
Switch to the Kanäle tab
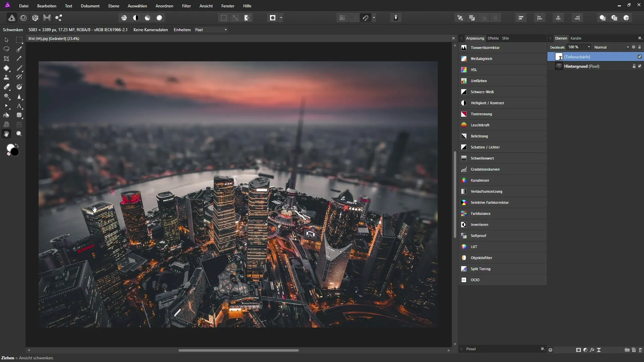(x=576, y=38)
